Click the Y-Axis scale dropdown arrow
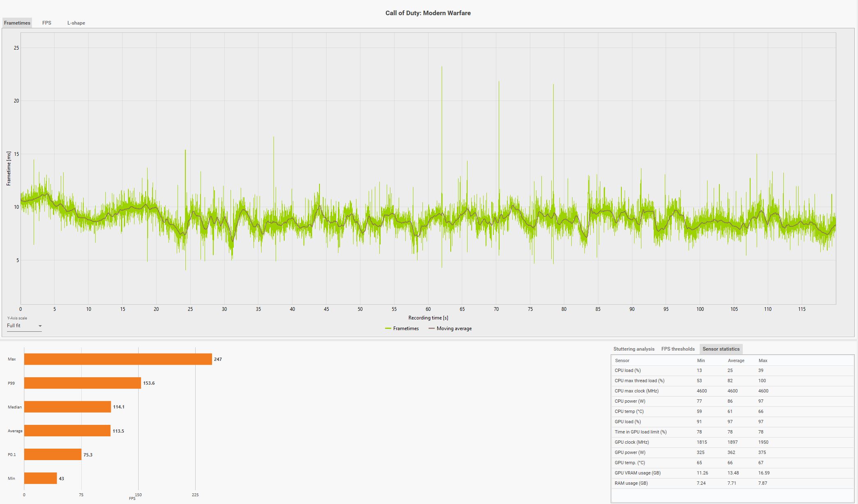858x504 pixels. tap(40, 326)
